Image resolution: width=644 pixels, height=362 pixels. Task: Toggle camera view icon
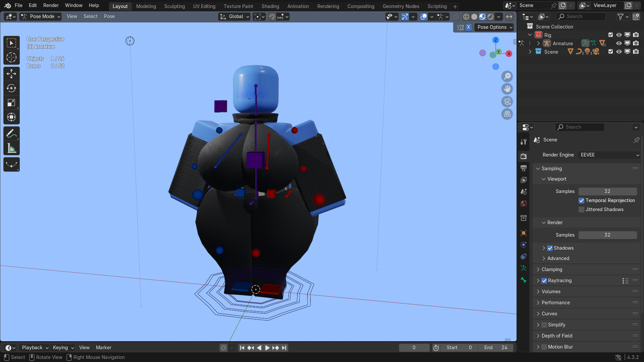tap(507, 101)
